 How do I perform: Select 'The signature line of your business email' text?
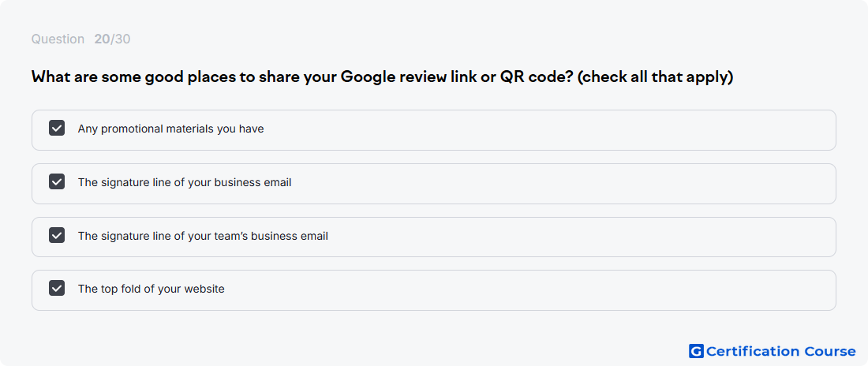click(185, 182)
